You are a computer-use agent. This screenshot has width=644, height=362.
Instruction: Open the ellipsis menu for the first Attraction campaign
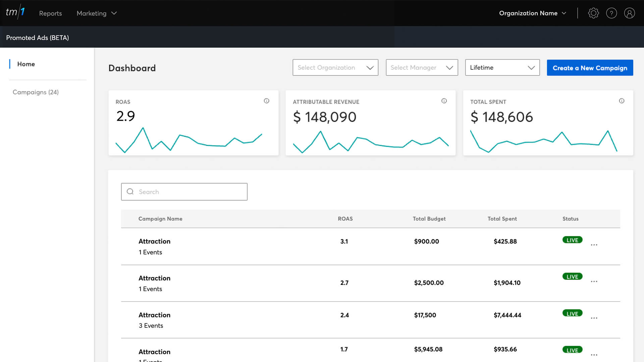click(594, 245)
